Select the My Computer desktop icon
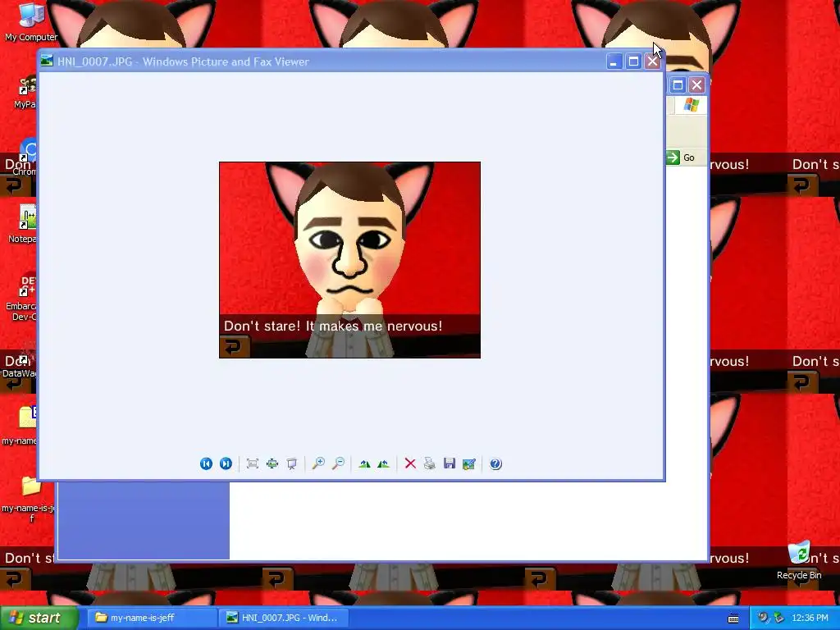 coord(30,22)
